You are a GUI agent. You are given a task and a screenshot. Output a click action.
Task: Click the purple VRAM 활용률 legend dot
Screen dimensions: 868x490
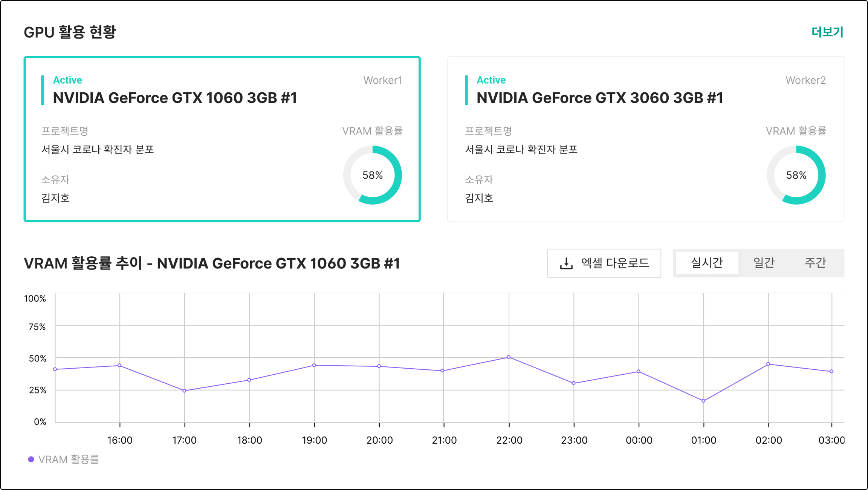31,459
